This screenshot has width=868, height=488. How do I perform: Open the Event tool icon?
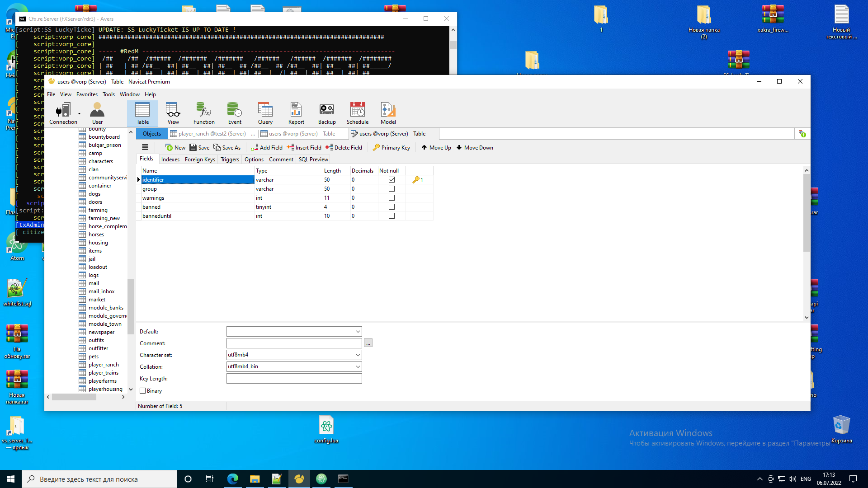235,113
